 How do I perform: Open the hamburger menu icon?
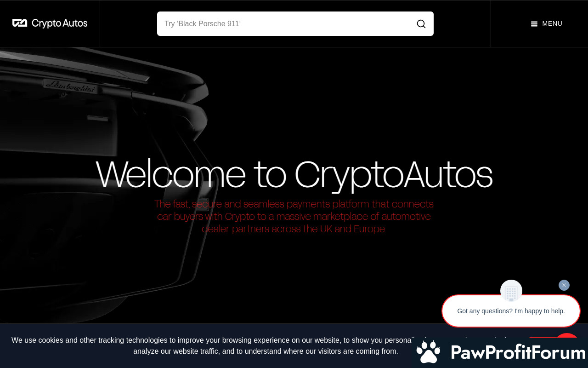[534, 24]
